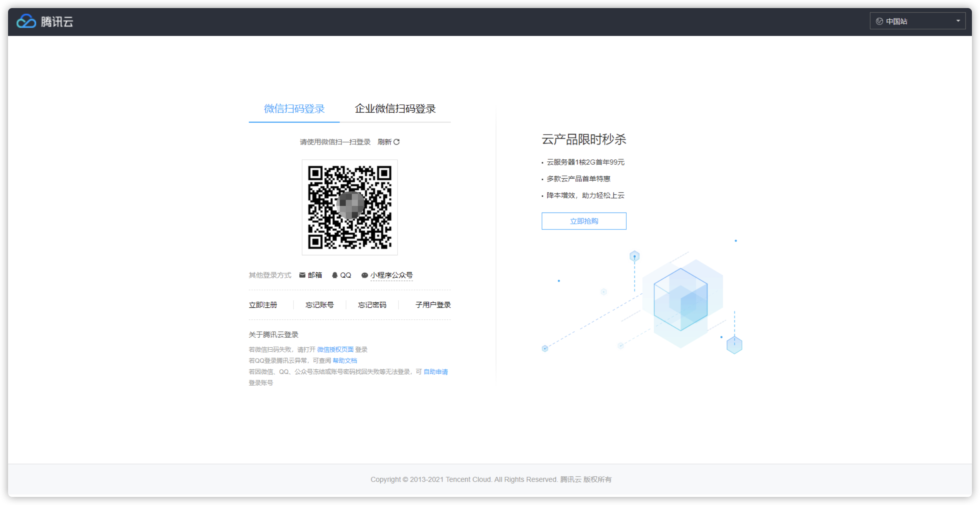This screenshot has width=980, height=505.
Task: Switch to the 微信扫码登录 tab
Action: pyautogui.click(x=294, y=109)
